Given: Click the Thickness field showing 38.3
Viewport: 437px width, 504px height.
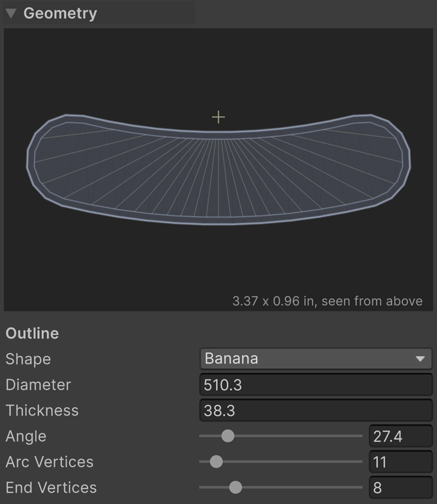Looking at the screenshot, I should pos(316,410).
